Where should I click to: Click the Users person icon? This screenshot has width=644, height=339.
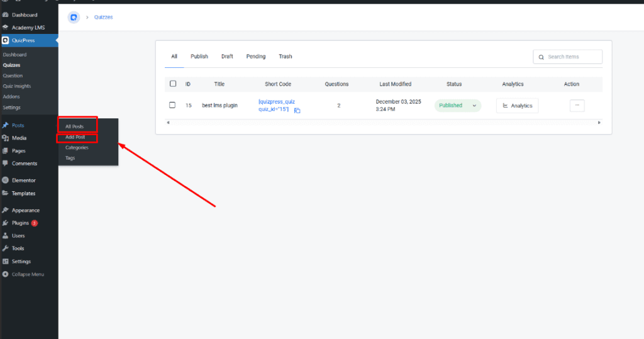(x=5, y=235)
